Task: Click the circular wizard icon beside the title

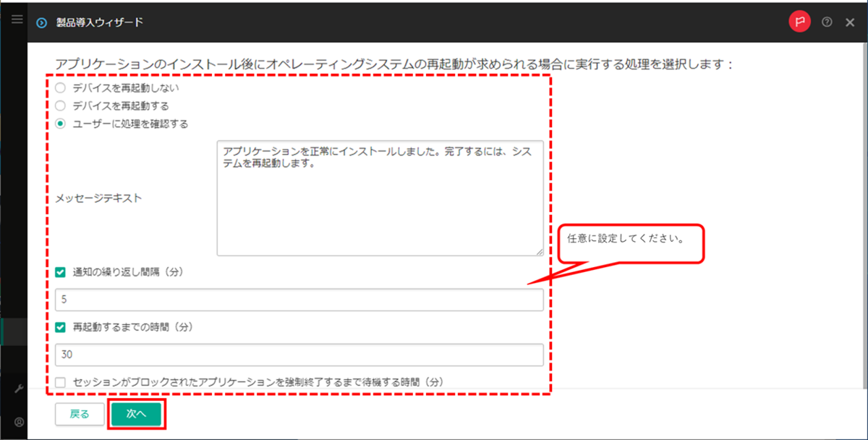Action: coord(41,22)
